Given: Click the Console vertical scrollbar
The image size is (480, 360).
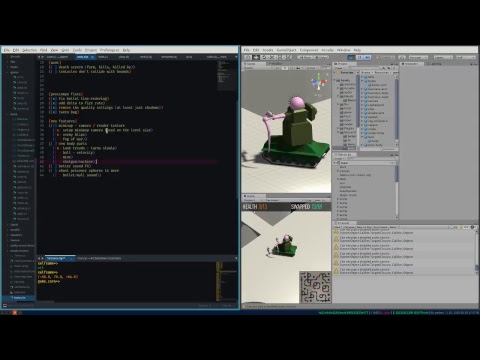Looking at the screenshot, I should click(477, 252).
